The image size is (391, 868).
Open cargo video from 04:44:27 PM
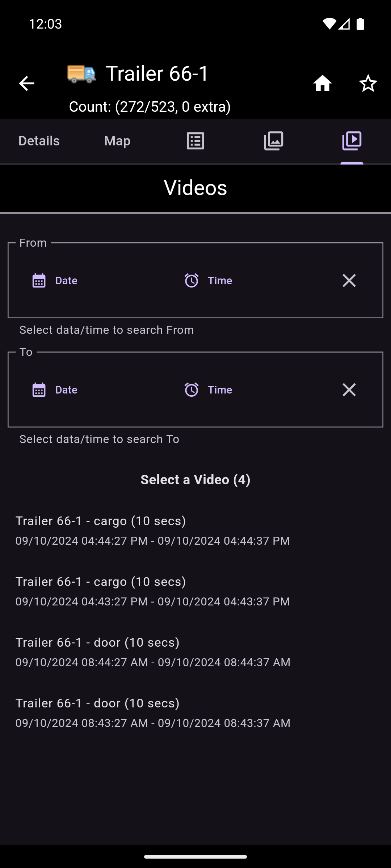[153, 530]
